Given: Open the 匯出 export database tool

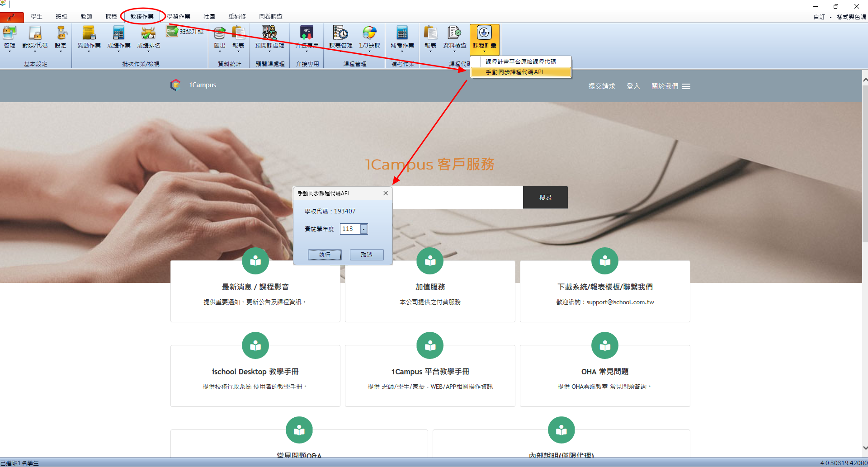Looking at the screenshot, I should 220,38.
